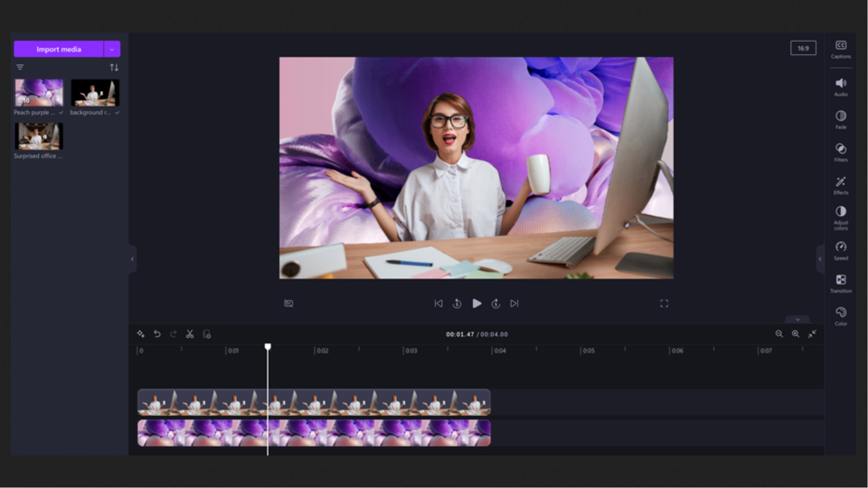868x488 pixels.
Task: Split the clip with the scissors tool
Action: (x=190, y=334)
